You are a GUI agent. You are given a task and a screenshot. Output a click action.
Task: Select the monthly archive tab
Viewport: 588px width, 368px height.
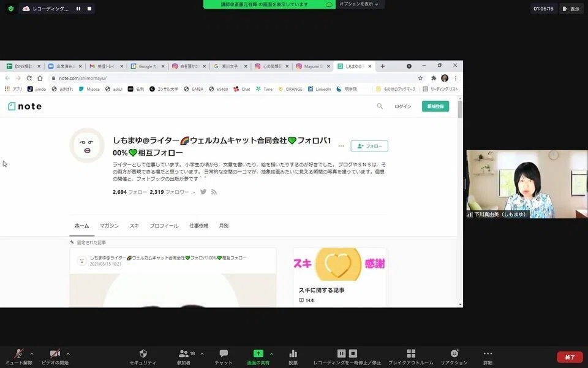point(224,226)
